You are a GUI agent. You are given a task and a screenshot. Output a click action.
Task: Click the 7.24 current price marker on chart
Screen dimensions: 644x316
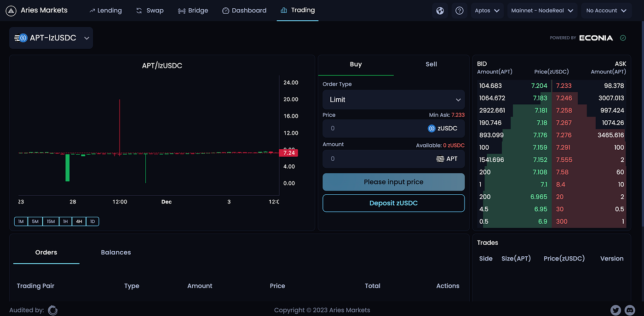click(289, 153)
